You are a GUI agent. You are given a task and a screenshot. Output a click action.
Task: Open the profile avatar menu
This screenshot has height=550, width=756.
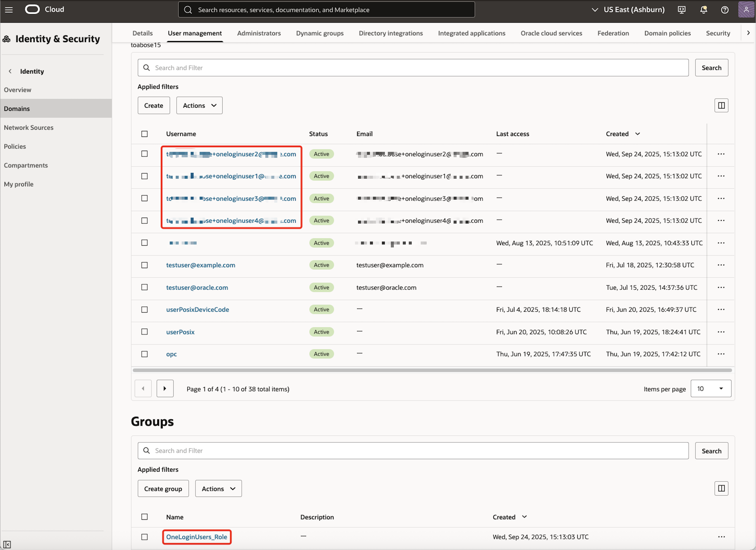(746, 10)
